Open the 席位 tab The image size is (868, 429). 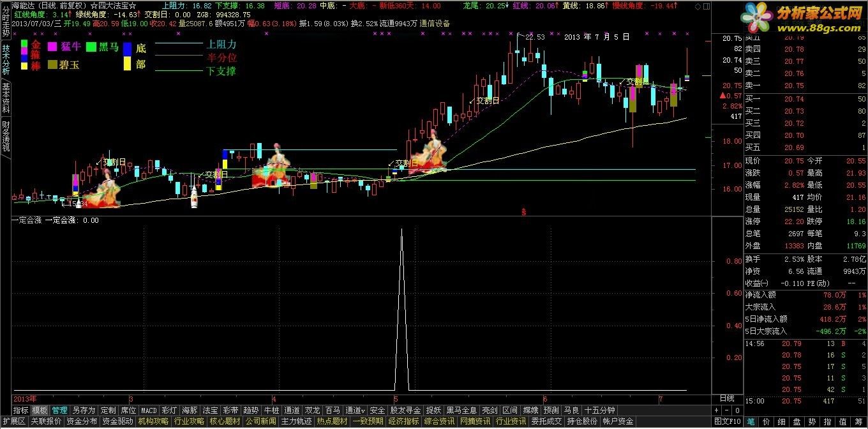point(128,410)
